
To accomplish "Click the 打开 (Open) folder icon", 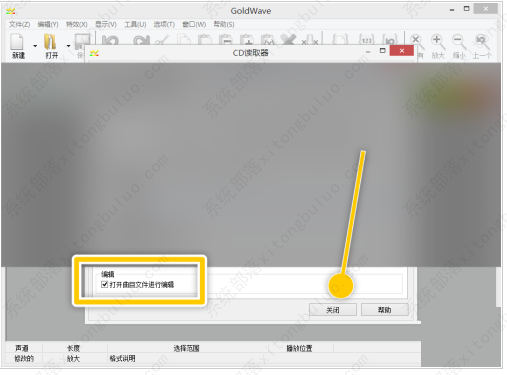I will 50,42.
